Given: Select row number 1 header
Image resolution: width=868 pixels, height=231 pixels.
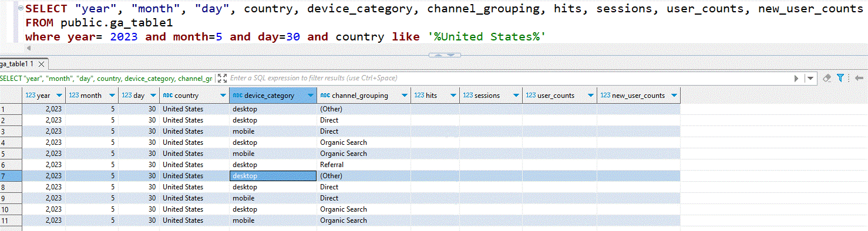Looking at the screenshot, I should [x=11, y=109].
